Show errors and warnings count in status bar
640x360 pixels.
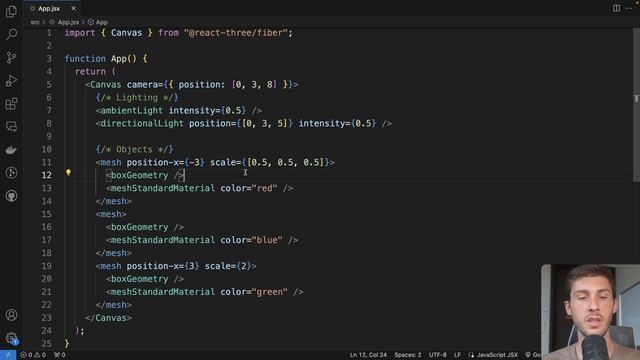(33, 355)
